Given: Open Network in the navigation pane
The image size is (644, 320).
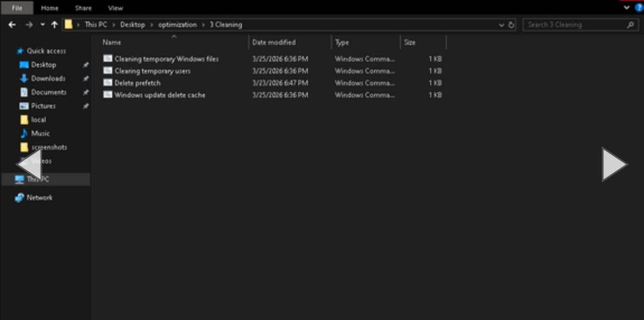Looking at the screenshot, I should pos(39,198).
